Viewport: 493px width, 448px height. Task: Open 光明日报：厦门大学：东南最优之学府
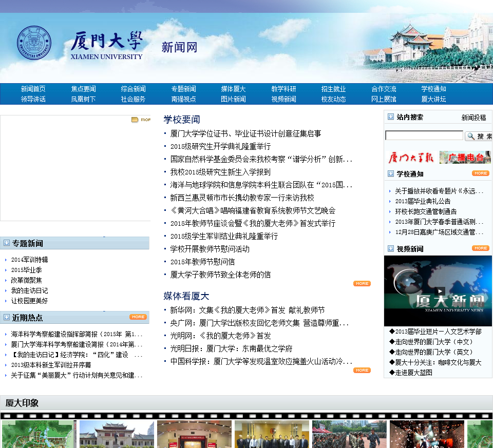(232, 349)
